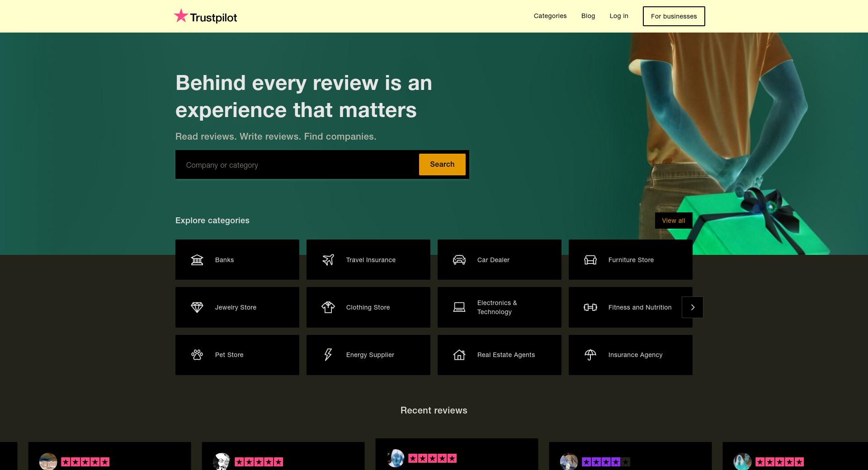868x470 pixels.
Task: Click the Banks building icon
Action: click(x=197, y=260)
